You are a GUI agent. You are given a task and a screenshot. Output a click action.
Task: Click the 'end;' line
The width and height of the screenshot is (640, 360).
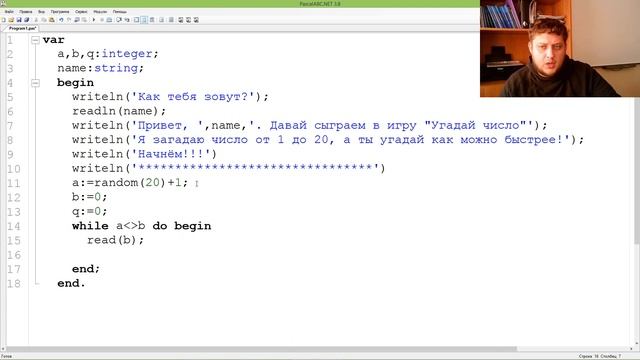click(86, 269)
